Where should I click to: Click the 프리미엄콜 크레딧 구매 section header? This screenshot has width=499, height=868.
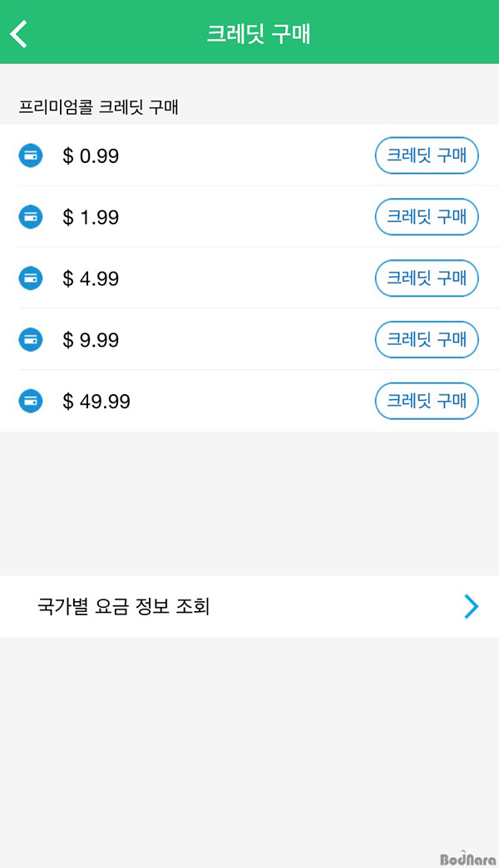pyautogui.click(x=99, y=106)
